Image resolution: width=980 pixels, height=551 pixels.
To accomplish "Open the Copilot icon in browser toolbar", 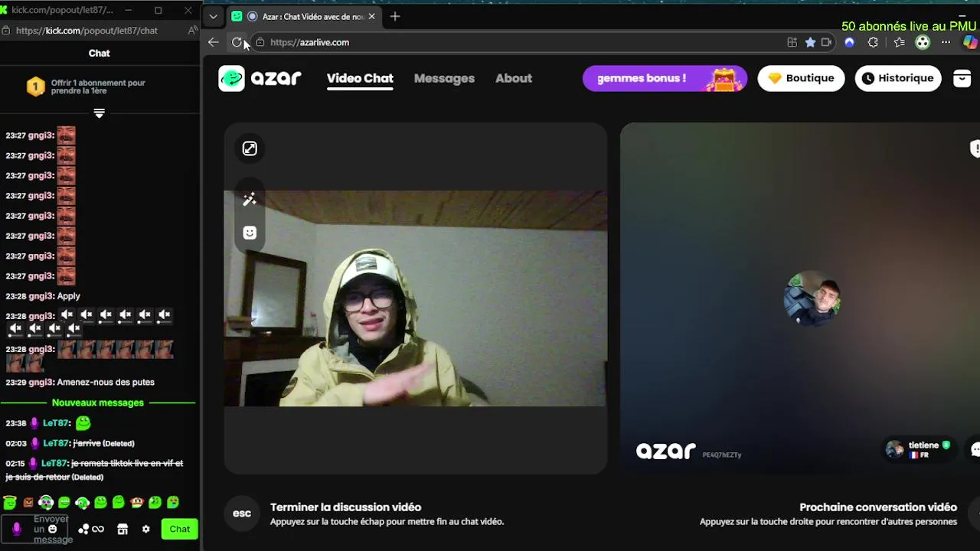I will click(970, 42).
